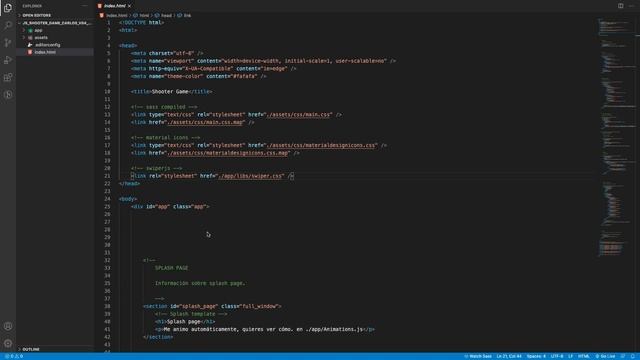Click meta charset="utf-8" line
Viewport: 640px width, 360px height.
coord(167,53)
